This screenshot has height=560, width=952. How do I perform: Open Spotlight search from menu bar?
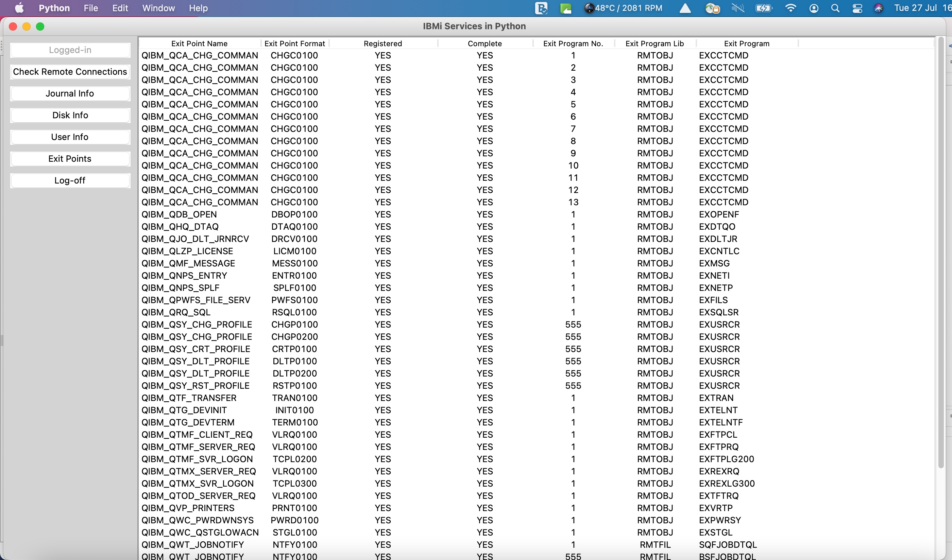[835, 8]
